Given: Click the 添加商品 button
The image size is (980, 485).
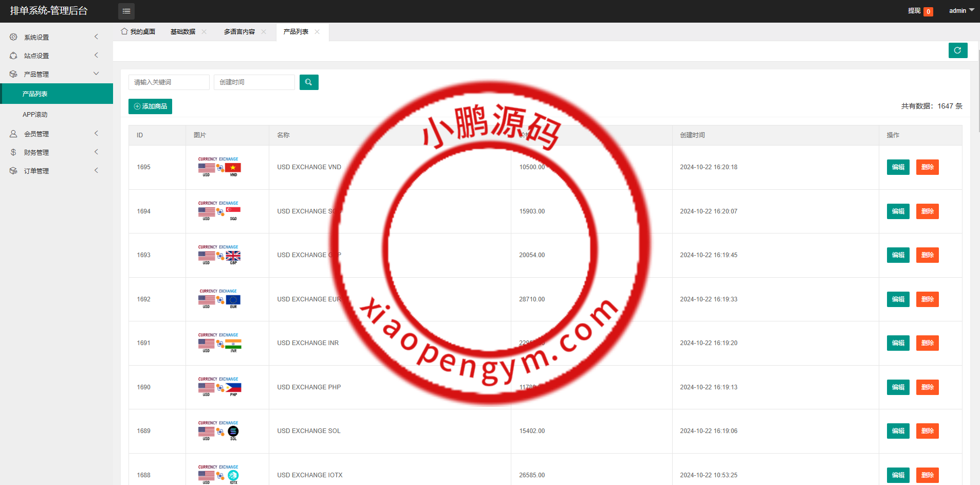Looking at the screenshot, I should tap(150, 106).
